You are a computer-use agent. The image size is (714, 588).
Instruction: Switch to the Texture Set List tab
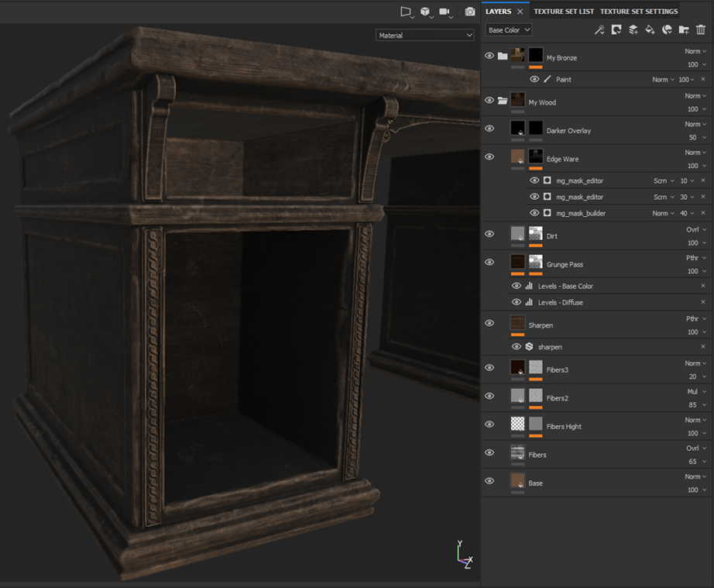click(x=564, y=12)
